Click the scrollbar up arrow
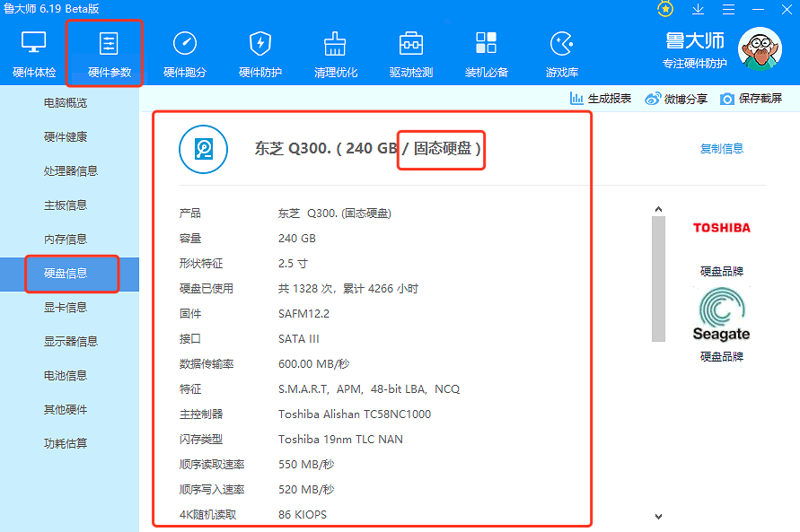Screen dimensions: 800x532 click(x=658, y=209)
